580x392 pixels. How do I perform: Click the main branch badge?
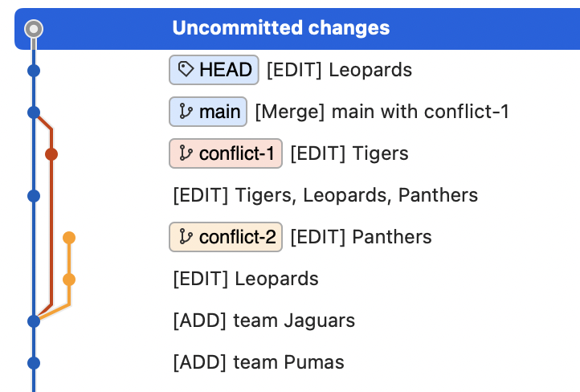[x=208, y=112]
